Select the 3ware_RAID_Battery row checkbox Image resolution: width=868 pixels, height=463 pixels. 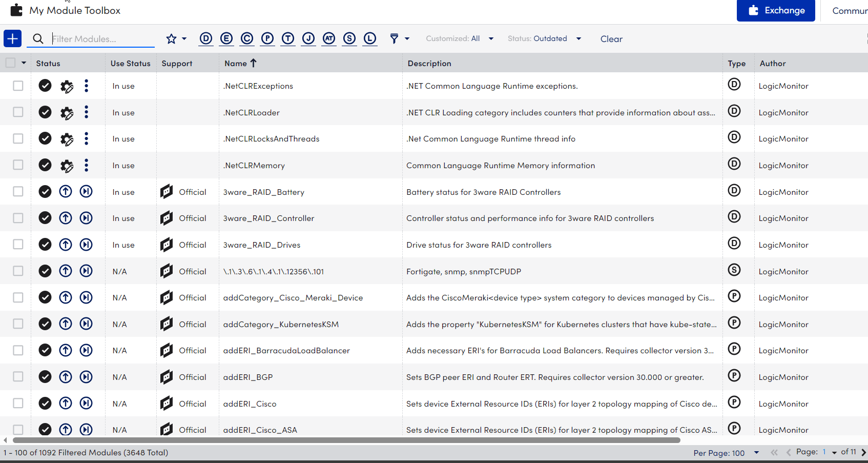tap(18, 192)
